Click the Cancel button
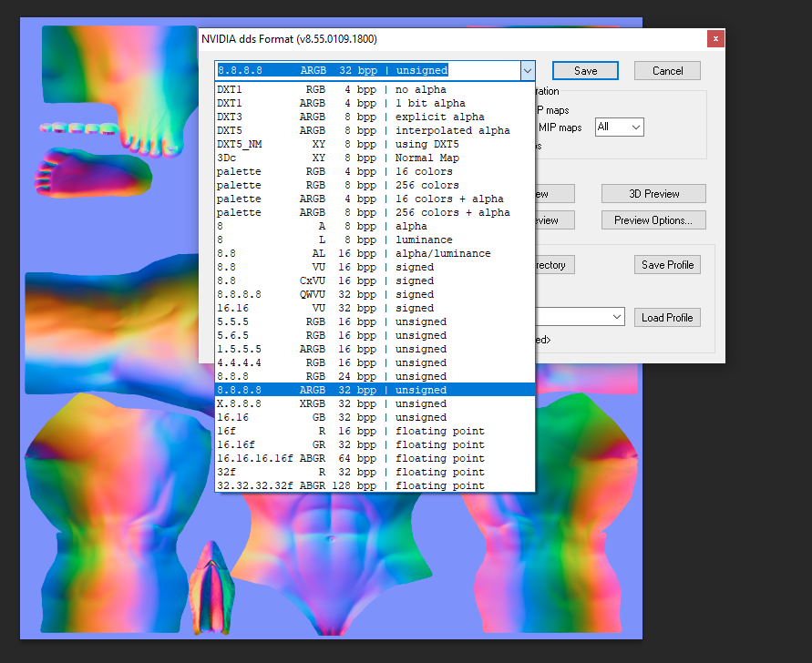The height and width of the screenshot is (663, 812). [667, 71]
